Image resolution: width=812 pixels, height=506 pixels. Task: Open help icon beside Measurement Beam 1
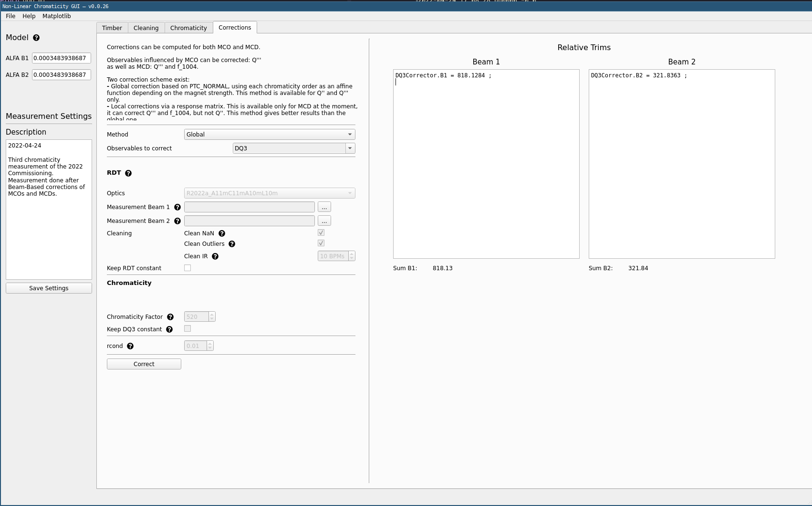177,207
